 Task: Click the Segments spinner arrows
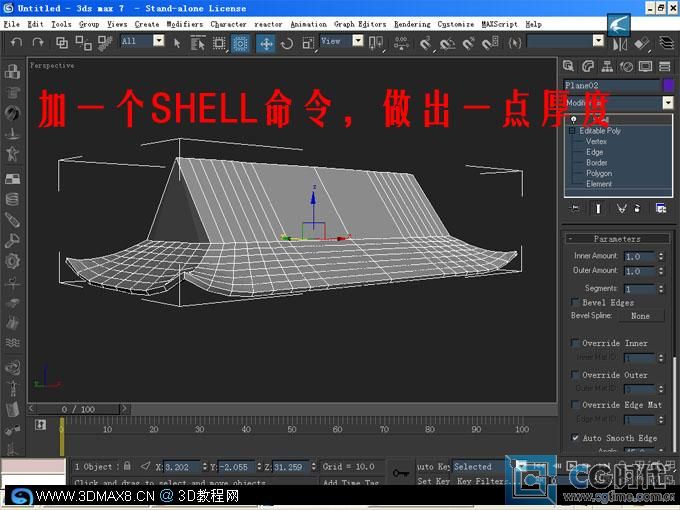point(660,288)
